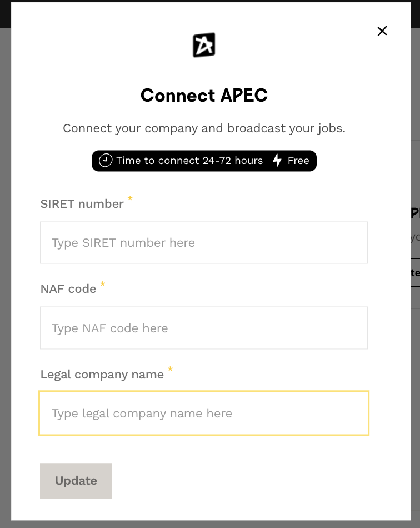Focus the SIRET number input field
This screenshot has width=420, height=528.
[x=204, y=243]
